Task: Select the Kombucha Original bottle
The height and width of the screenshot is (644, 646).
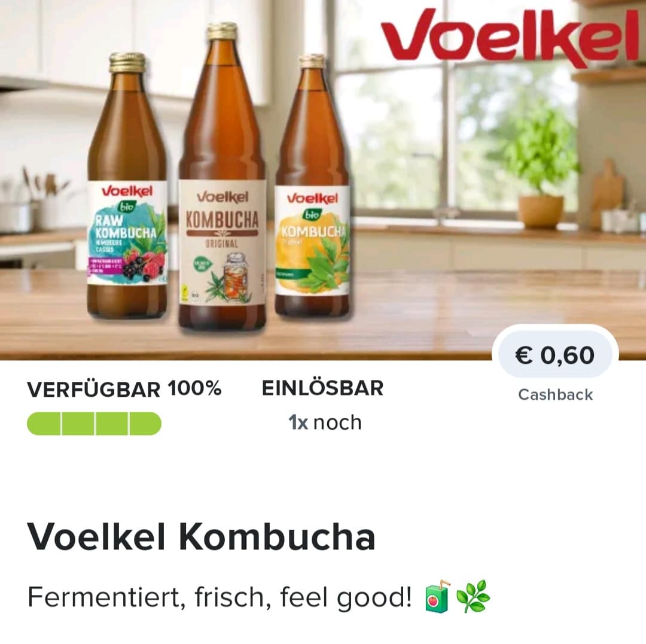Action: coord(222,177)
